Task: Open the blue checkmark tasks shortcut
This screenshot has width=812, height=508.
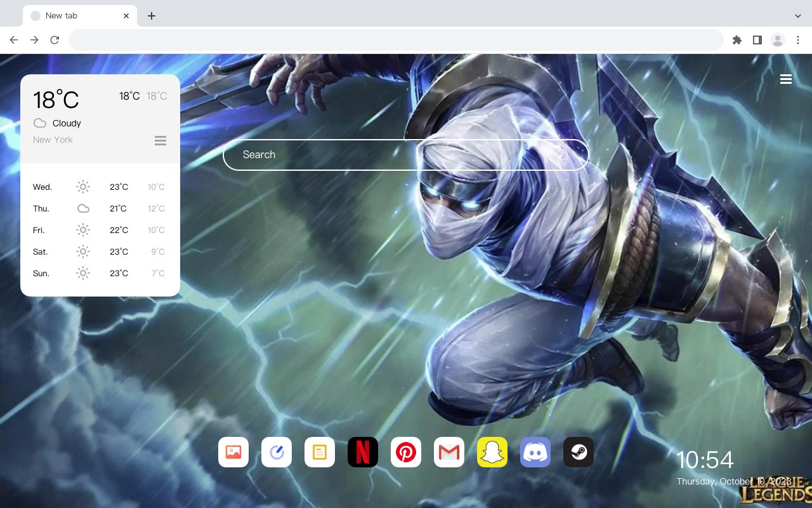Action: (x=277, y=452)
